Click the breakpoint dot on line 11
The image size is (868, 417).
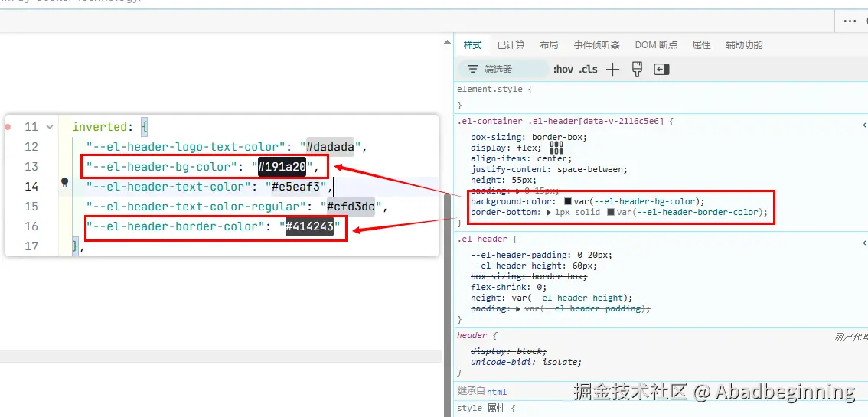(8, 127)
